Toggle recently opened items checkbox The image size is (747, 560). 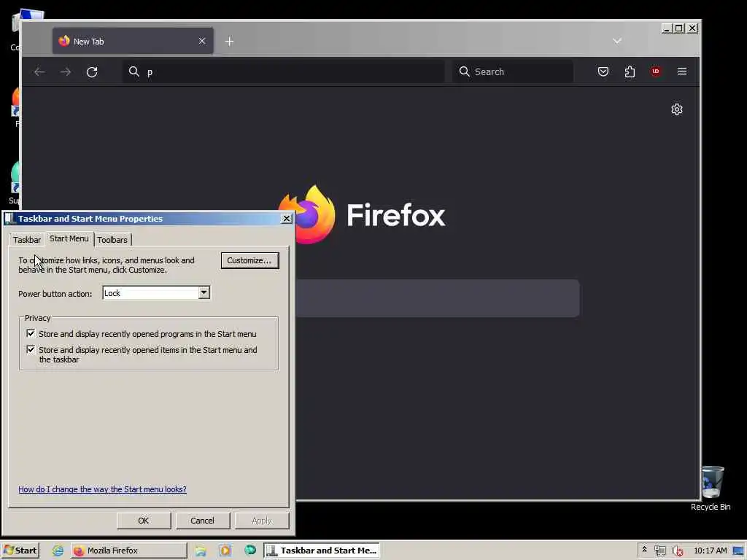tap(31, 349)
